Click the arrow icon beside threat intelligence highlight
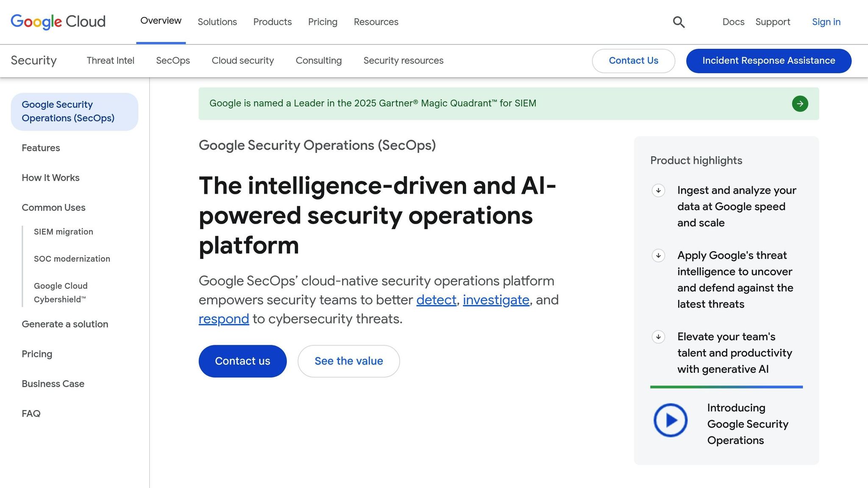 (658, 256)
